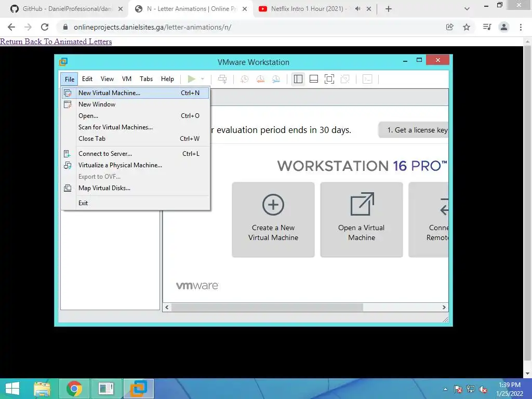
Task: Click the take snapshot clock icon
Action: click(245, 79)
